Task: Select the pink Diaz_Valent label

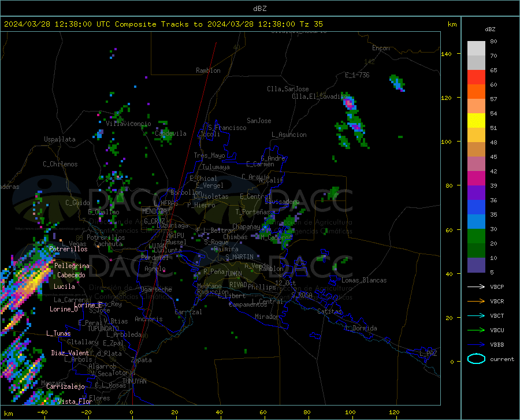Action: 70,353
